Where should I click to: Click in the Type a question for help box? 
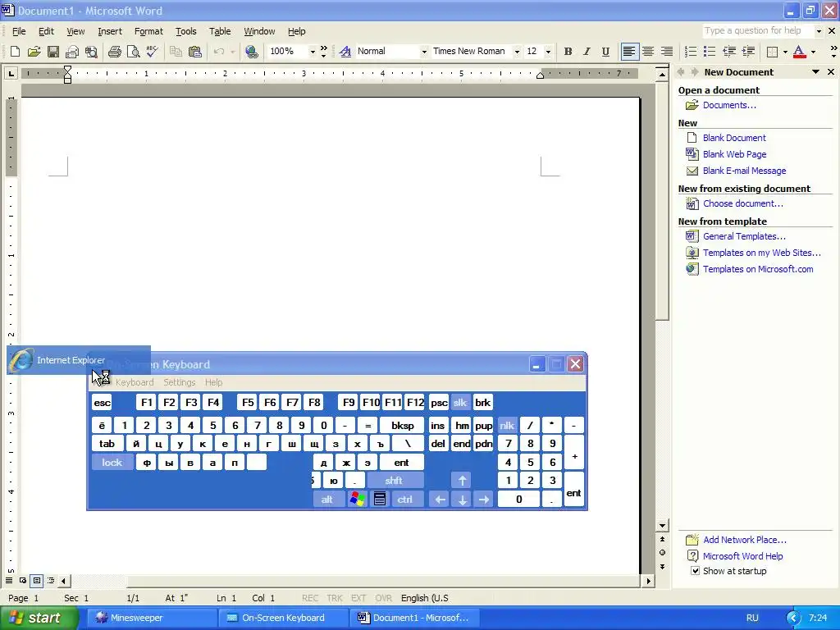pos(757,31)
